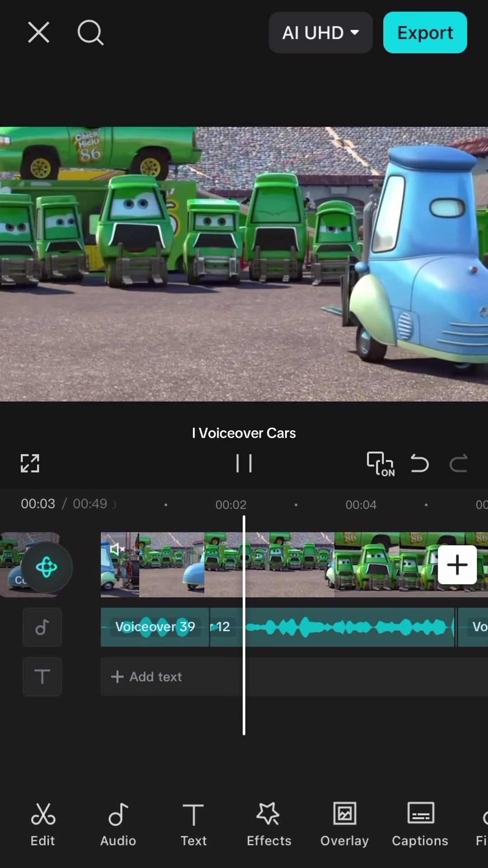Close the project with the X icon
The width and height of the screenshot is (488, 868).
38,33
